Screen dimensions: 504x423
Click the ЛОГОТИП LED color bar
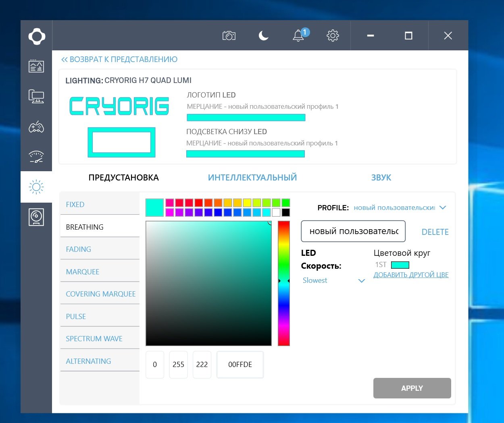click(x=246, y=118)
